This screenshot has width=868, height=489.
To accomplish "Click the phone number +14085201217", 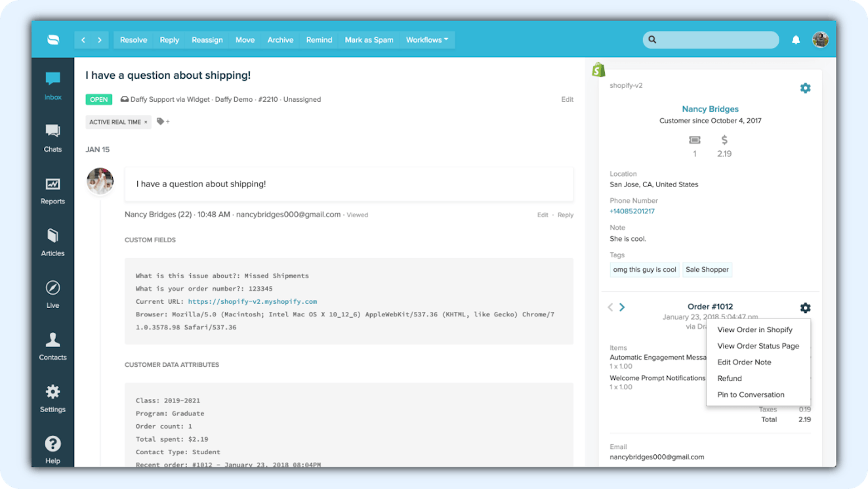I will pos(632,211).
